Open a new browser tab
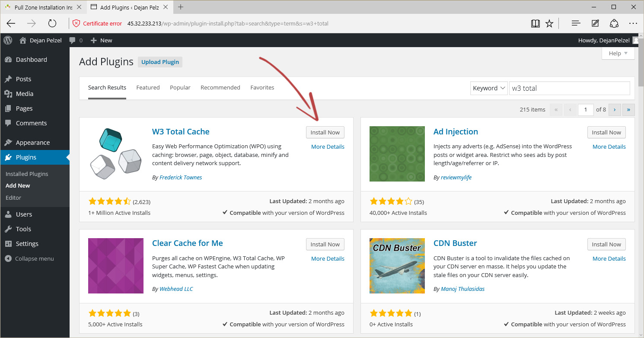Image resolution: width=644 pixels, height=338 pixels. pyautogui.click(x=181, y=7)
